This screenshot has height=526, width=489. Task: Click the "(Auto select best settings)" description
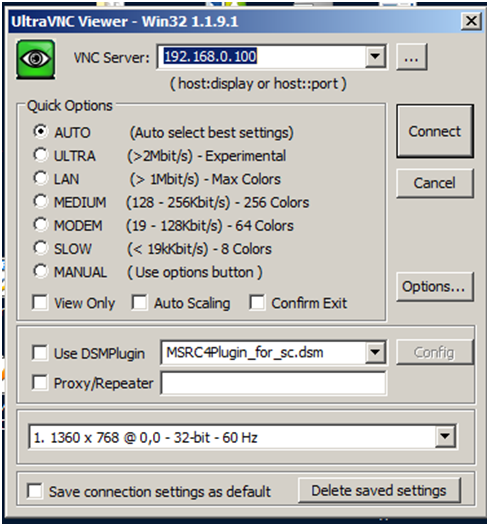pos(212,133)
